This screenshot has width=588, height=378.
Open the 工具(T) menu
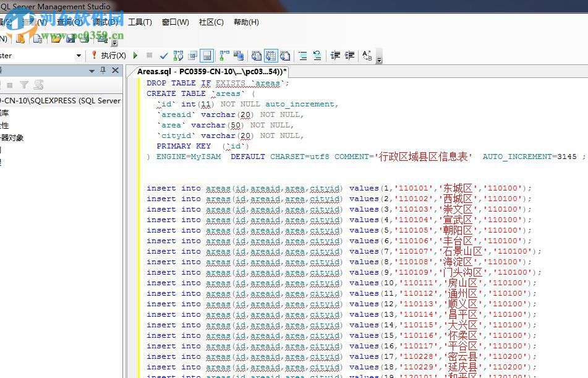[140, 22]
